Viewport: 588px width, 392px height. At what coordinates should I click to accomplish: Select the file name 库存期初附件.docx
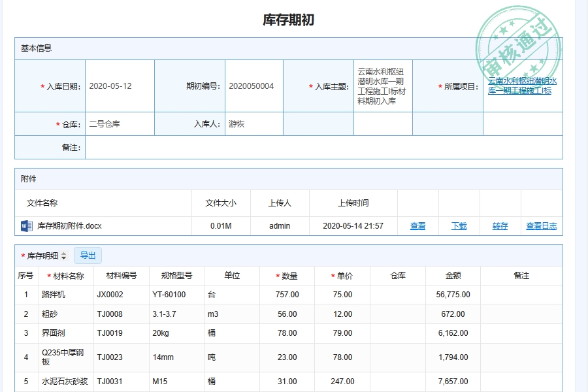pos(69,226)
